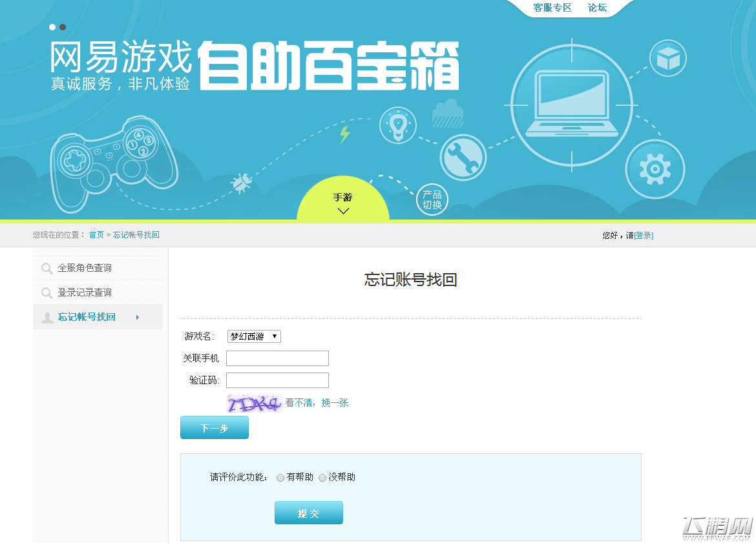Go to 首页 in the breadcrumb
The height and width of the screenshot is (543, 756).
point(96,234)
